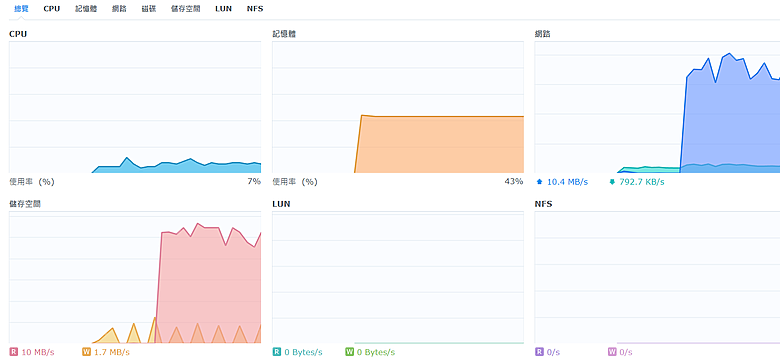Image resolution: width=780 pixels, height=361 pixels.
Task: Switch to the CPU tab
Action: pyautogui.click(x=52, y=8)
